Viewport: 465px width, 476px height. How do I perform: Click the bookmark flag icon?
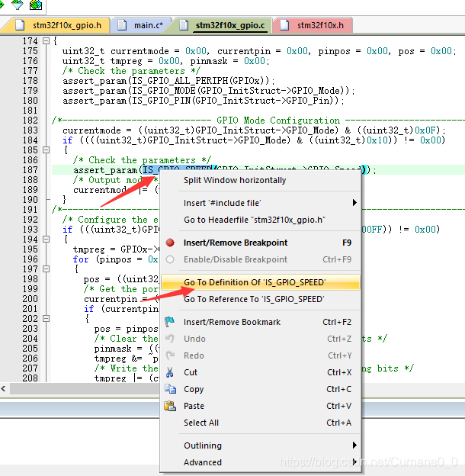169,321
